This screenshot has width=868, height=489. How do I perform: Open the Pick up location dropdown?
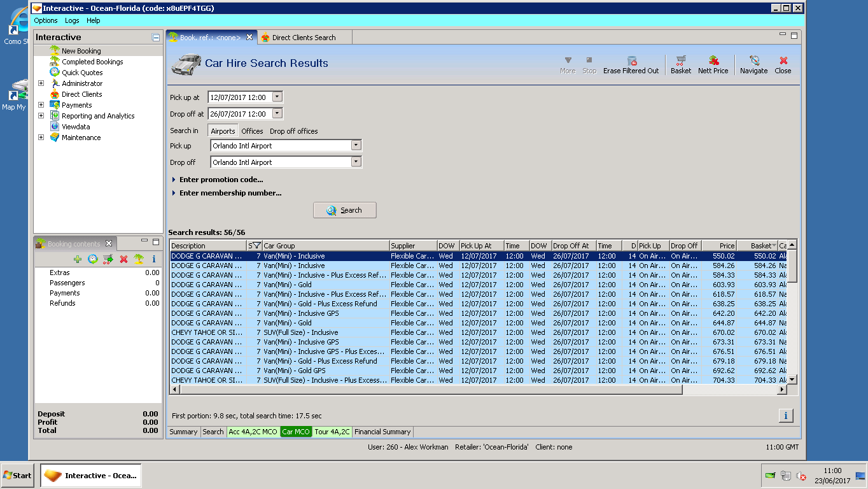tap(356, 146)
